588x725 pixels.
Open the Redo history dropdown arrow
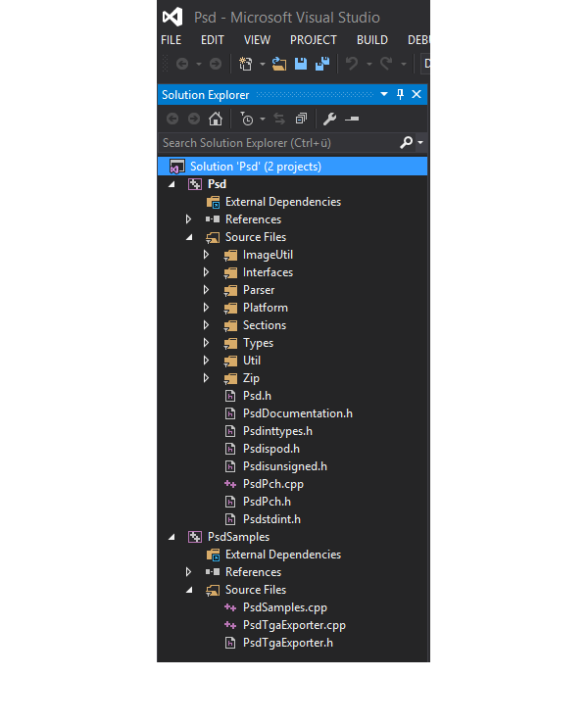[x=404, y=64]
